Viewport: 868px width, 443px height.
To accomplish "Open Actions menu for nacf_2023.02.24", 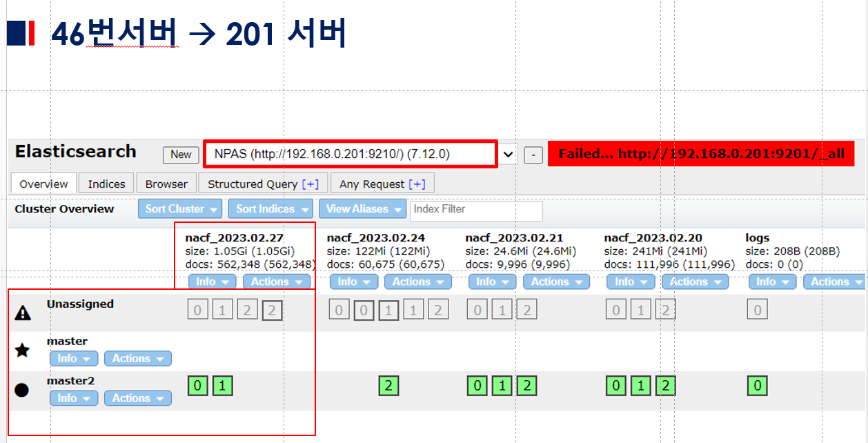I will pyautogui.click(x=417, y=282).
